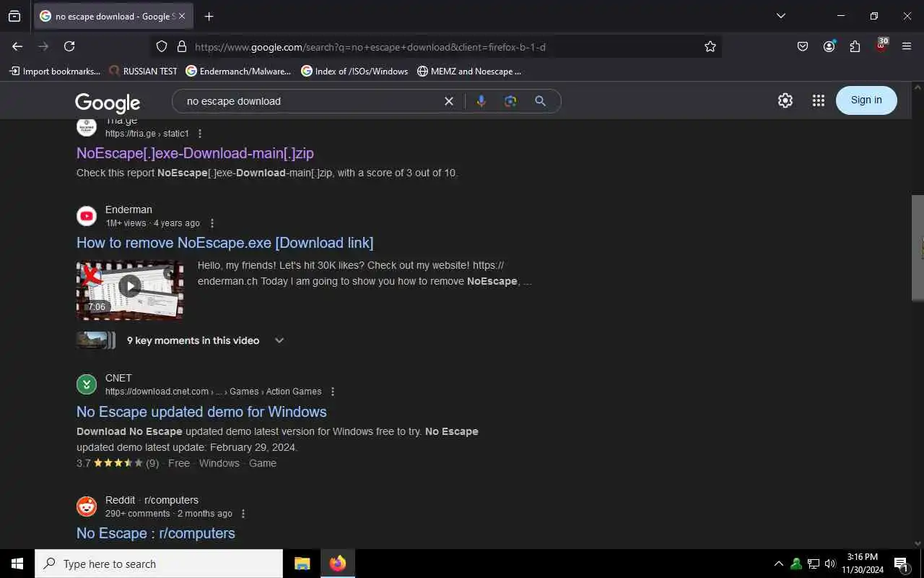Click the Firefox taskbar icon
Viewport: 924px width, 578px height.
click(x=338, y=564)
